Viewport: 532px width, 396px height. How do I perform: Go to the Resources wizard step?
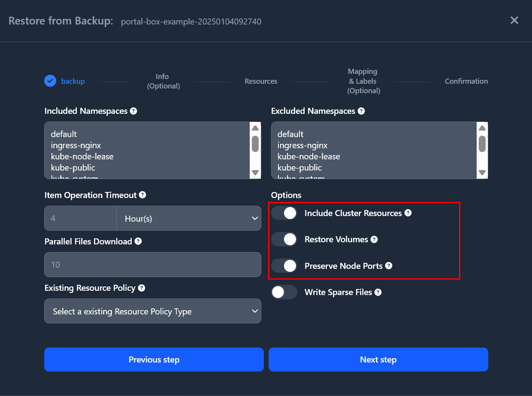coord(261,81)
